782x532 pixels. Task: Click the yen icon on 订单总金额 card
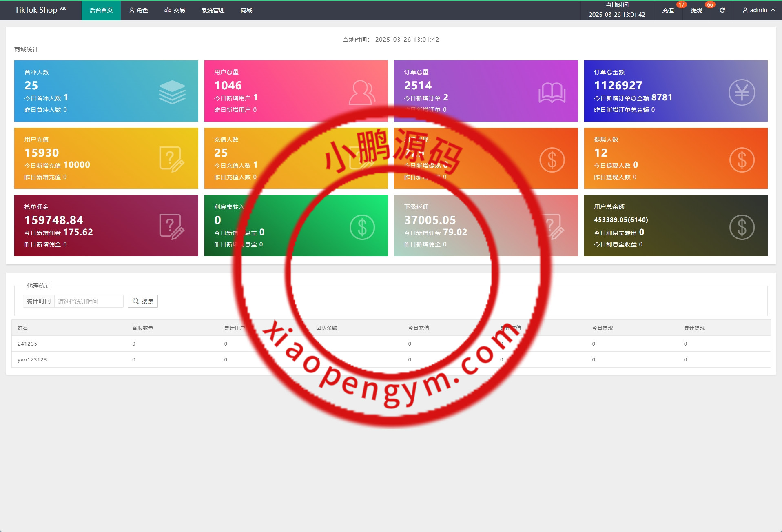741,92
